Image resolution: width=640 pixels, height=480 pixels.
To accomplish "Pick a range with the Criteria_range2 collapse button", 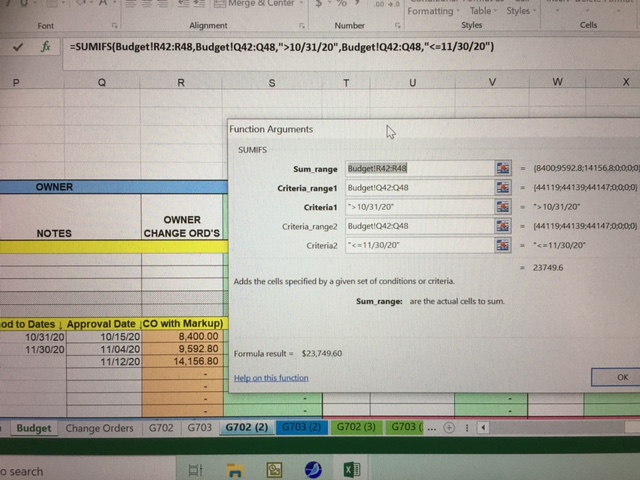I will click(x=503, y=226).
